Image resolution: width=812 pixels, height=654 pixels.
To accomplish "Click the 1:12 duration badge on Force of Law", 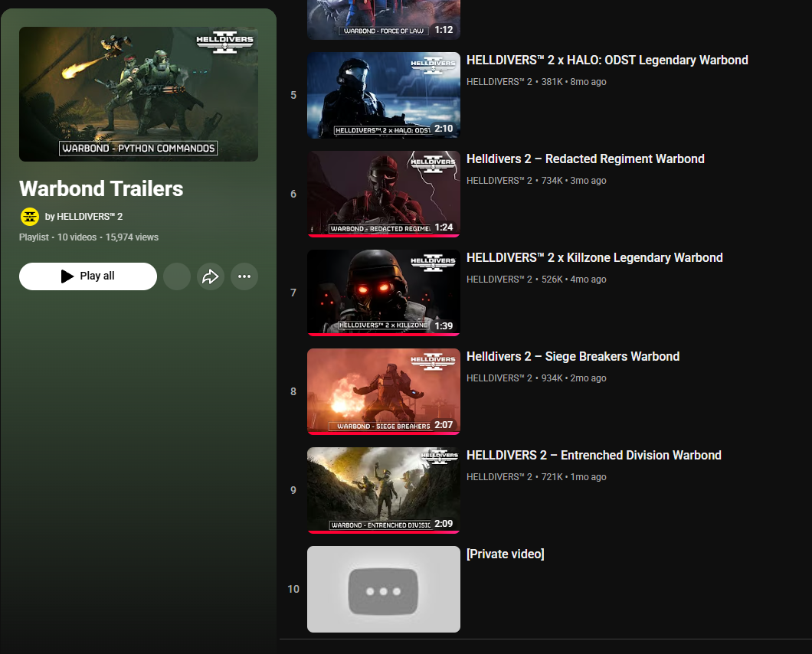I will coord(444,30).
